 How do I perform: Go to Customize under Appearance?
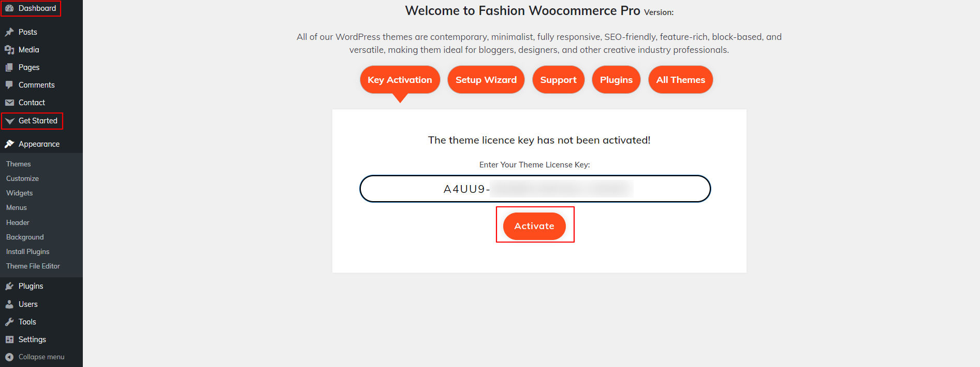[x=22, y=178]
